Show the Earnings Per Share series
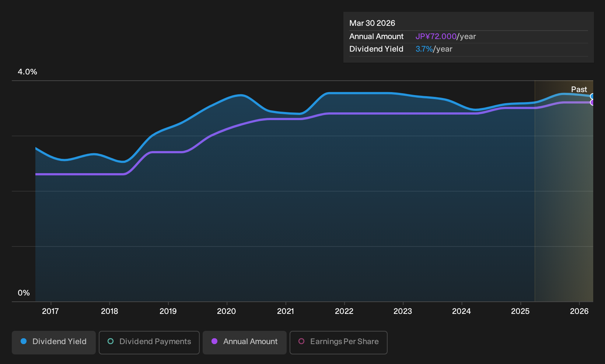Image resolution: width=605 pixels, height=364 pixels. [339, 342]
